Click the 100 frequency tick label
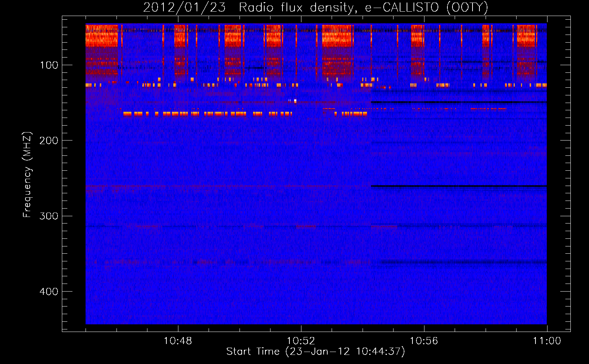The width and height of the screenshot is (589, 364). coord(49,65)
